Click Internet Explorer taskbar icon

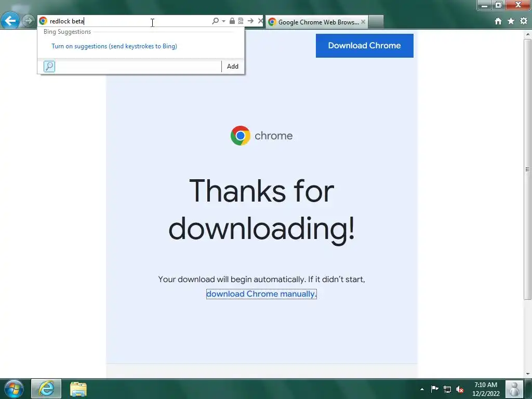tap(46, 389)
